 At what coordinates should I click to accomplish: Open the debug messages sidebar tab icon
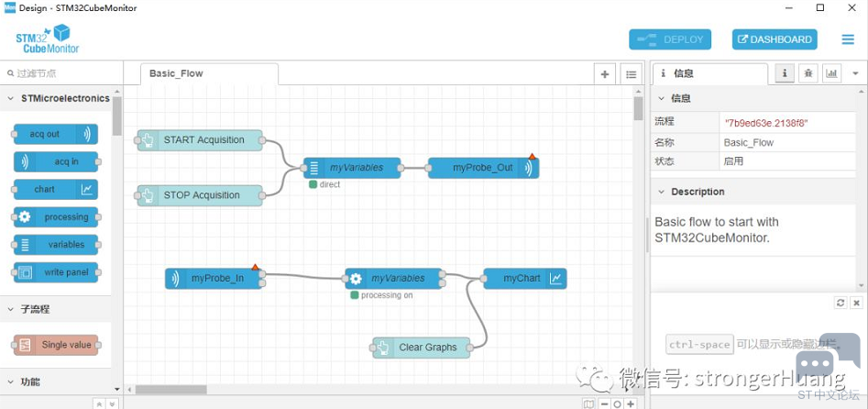click(808, 73)
